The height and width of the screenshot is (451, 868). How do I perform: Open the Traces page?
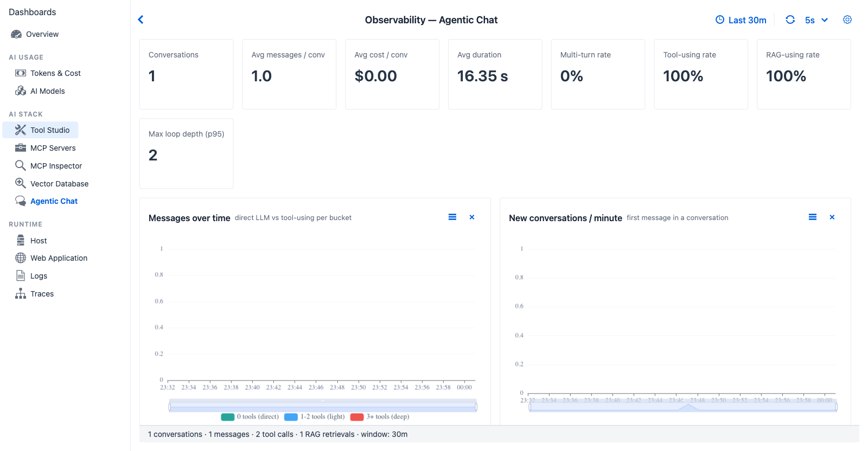tap(42, 294)
